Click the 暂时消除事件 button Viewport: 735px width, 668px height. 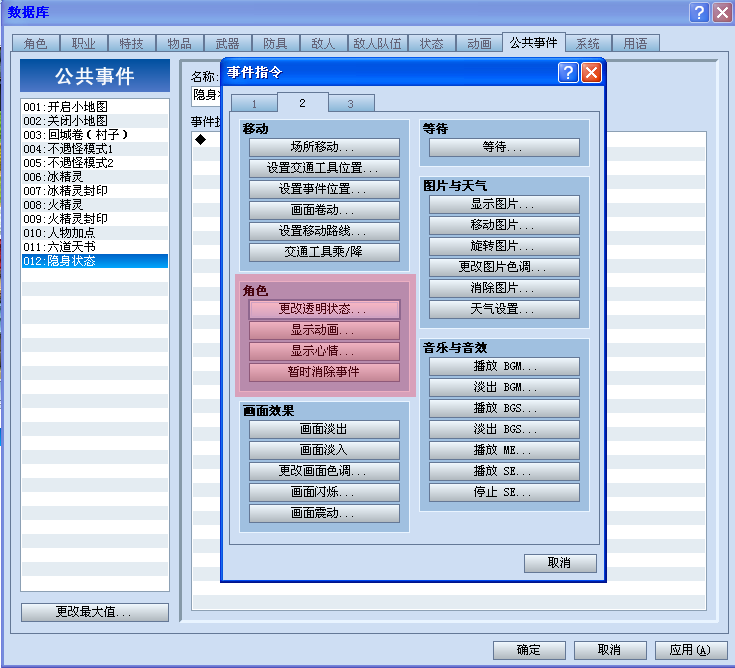click(324, 372)
